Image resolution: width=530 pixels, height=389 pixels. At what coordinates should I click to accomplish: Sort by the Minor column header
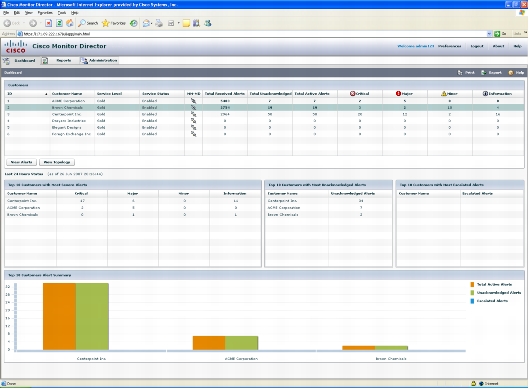click(x=450, y=94)
